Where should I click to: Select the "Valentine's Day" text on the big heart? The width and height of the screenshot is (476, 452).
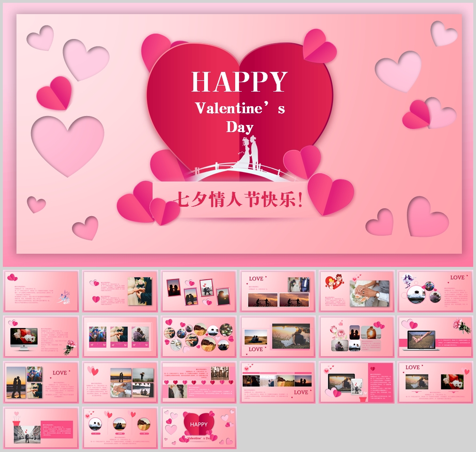pyautogui.click(x=239, y=117)
